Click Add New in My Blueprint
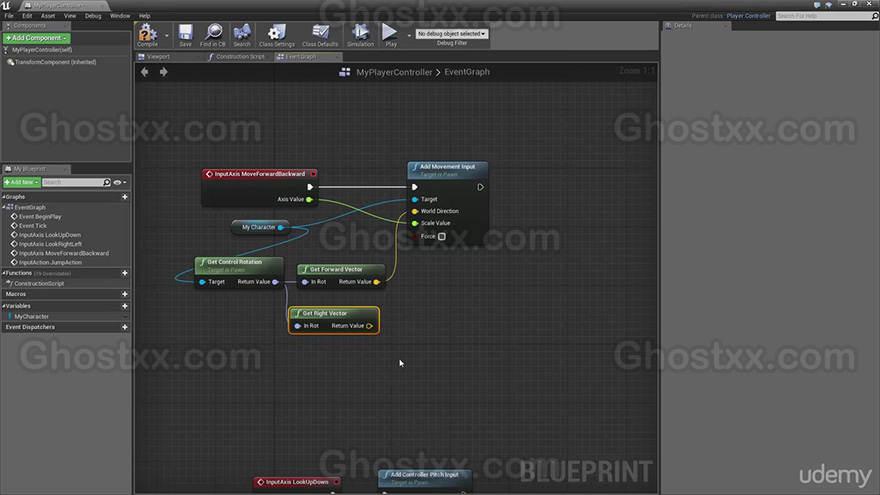This screenshot has width=880, height=495. [x=21, y=182]
